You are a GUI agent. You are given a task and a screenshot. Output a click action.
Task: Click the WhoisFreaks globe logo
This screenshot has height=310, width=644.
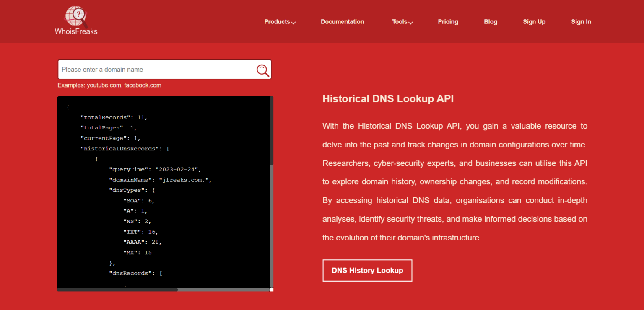(x=75, y=16)
